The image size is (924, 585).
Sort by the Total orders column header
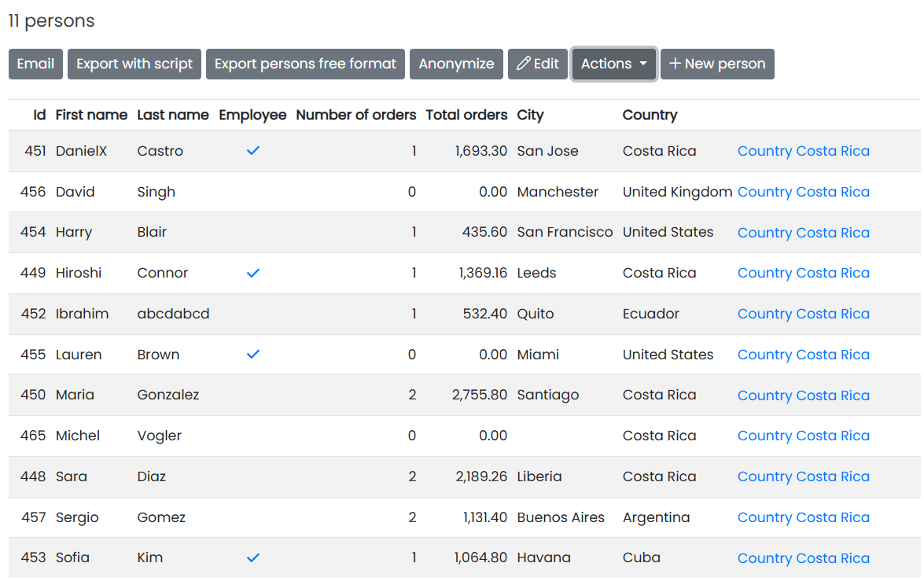(466, 115)
